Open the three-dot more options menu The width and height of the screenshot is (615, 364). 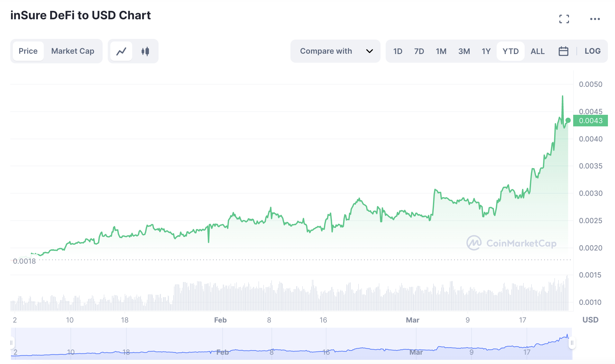click(595, 19)
